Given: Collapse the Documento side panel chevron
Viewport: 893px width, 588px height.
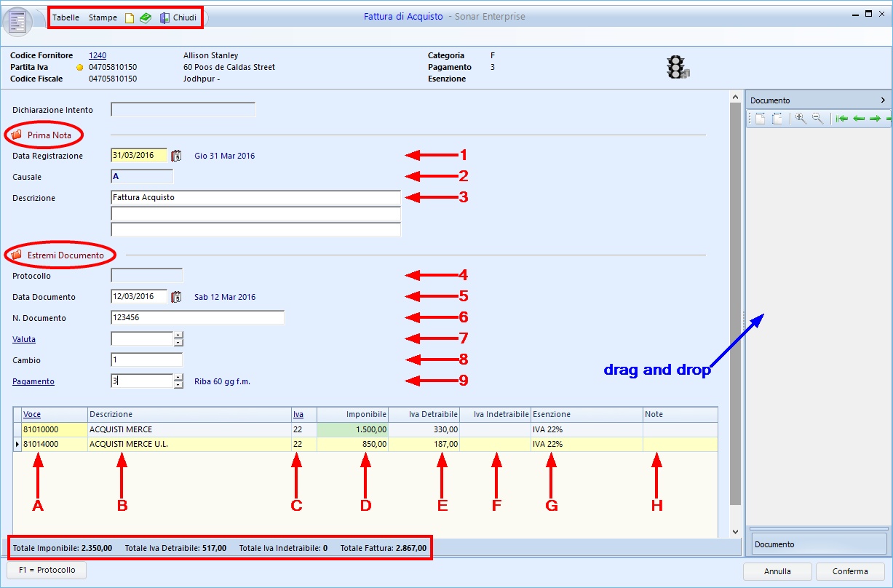Looking at the screenshot, I should tap(883, 100).
